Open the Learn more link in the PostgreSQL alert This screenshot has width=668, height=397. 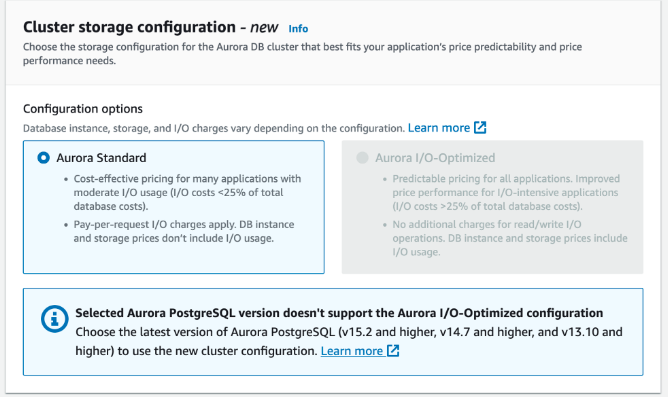click(x=351, y=351)
